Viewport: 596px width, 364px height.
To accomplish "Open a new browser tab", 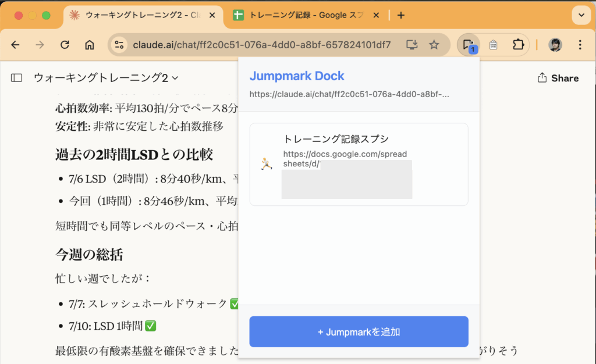I will click(x=400, y=15).
